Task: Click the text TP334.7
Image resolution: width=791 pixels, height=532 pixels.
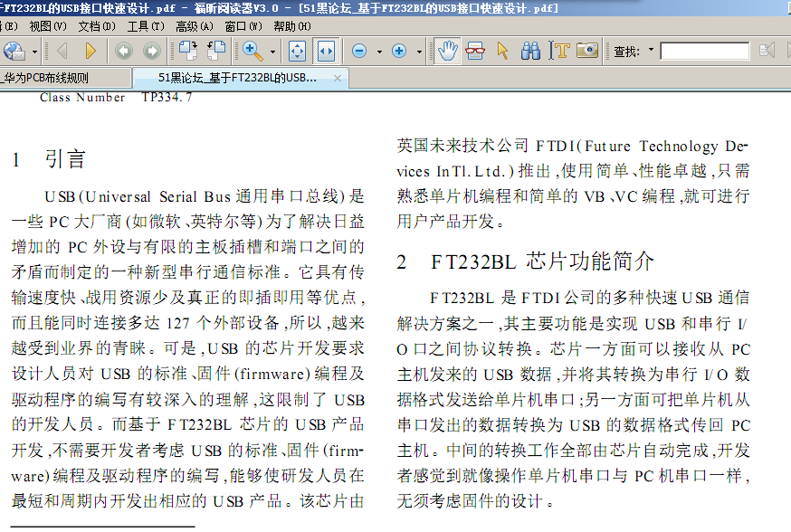Action: 167,98
